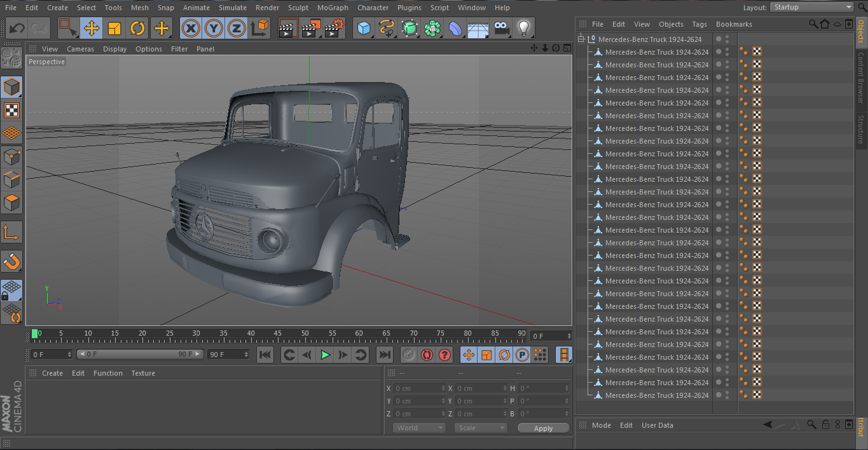Image resolution: width=868 pixels, height=450 pixels.
Task: Click frame 45 on the timeline ruler
Action: click(278, 332)
